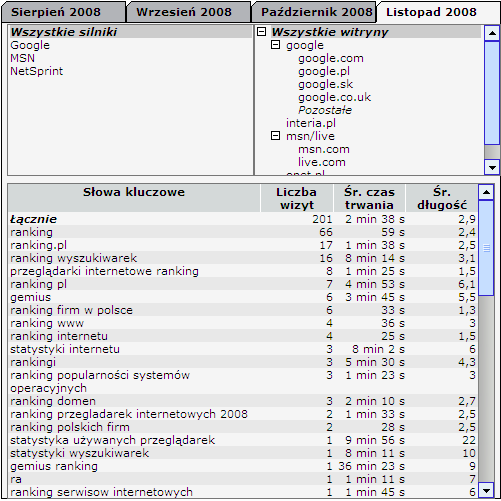This screenshot has height=501, width=501.
Task: Select Pozostałe under google
Action: pyautogui.click(x=325, y=110)
